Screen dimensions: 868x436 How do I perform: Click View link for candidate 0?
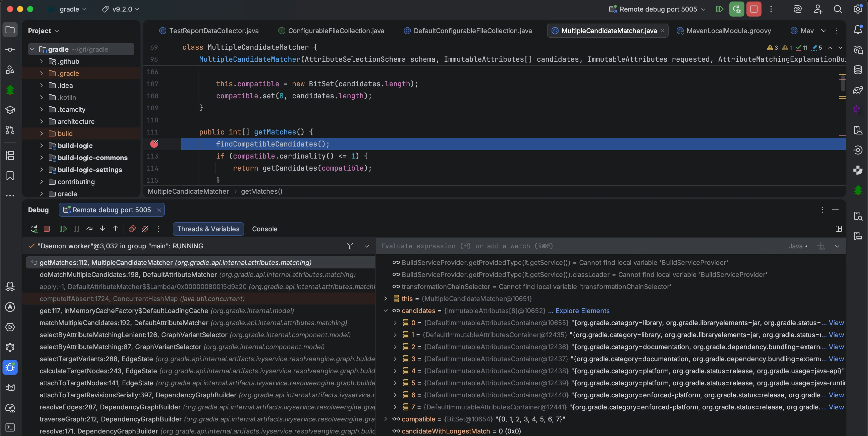[x=836, y=323]
